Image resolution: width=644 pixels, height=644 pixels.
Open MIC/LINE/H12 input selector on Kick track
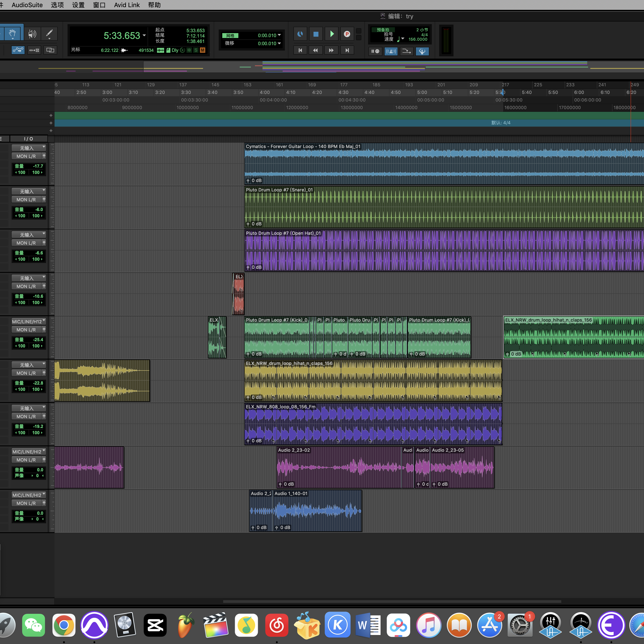[x=28, y=321]
